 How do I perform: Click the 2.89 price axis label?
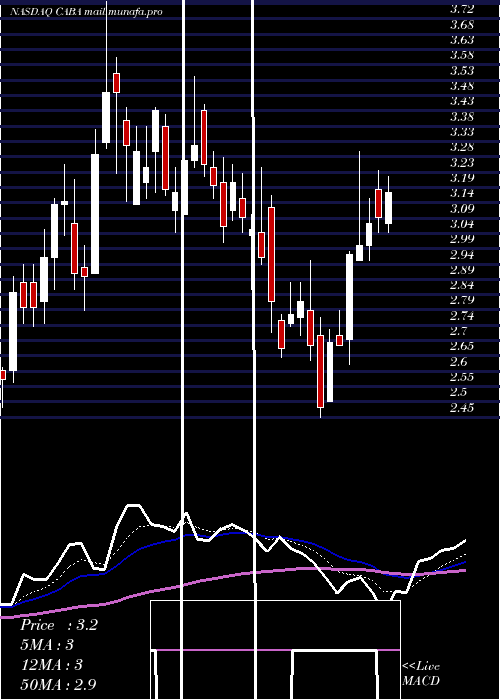click(462, 270)
